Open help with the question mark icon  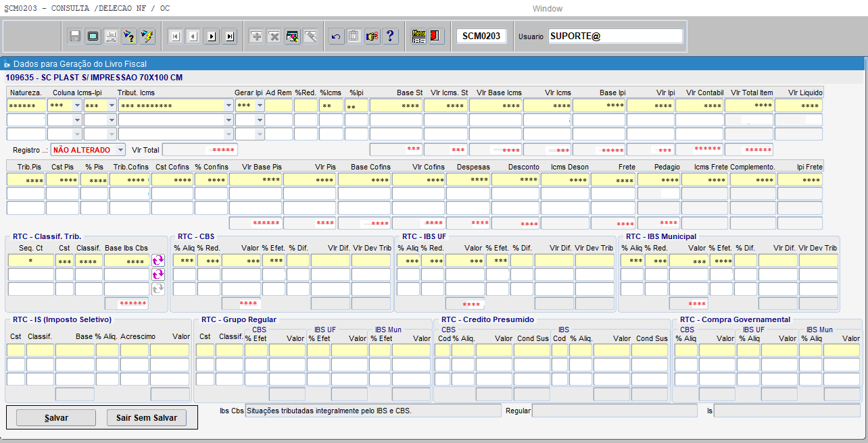[x=390, y=36]
